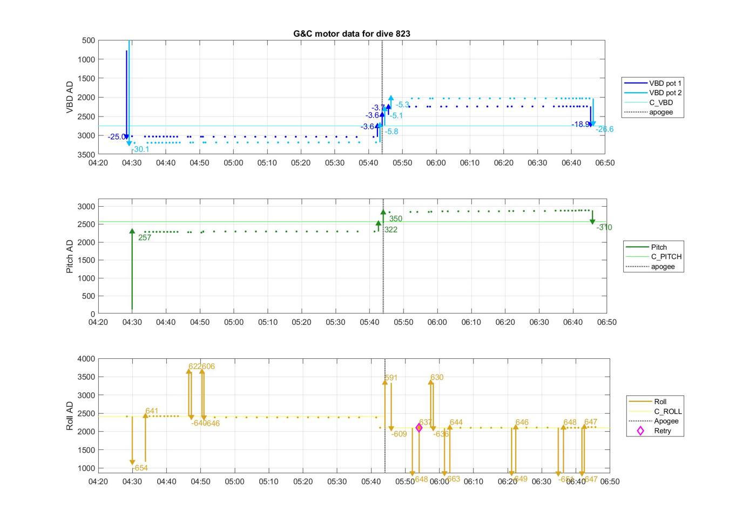Click the '-18.9' annotation in VBD plot
756x532 pixels.
tap(580, 125)
